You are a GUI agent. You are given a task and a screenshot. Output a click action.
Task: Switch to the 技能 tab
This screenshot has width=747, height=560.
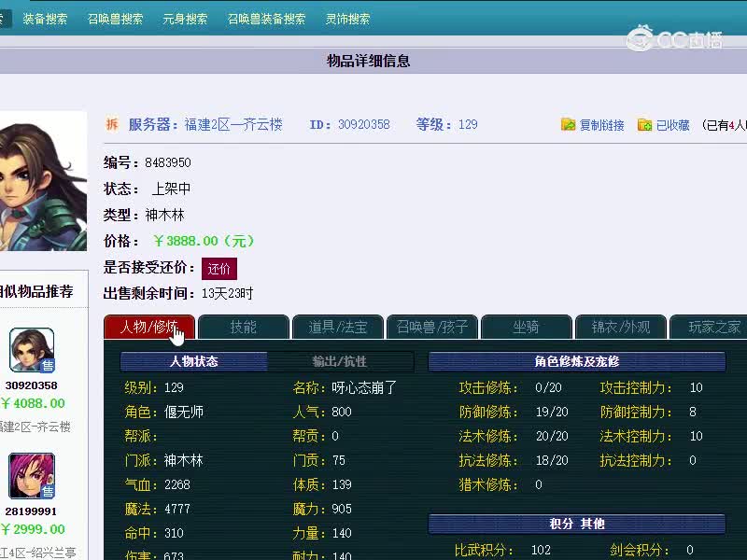click(x=244, y=327)
